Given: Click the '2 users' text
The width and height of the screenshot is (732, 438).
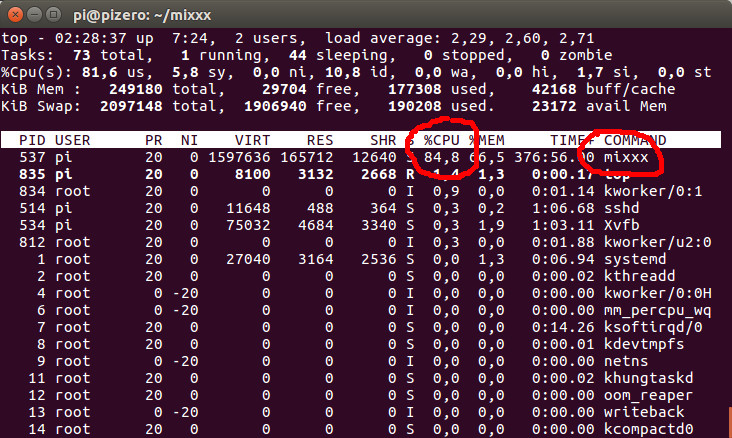Looking at the screenshot, I should [266, 38].
